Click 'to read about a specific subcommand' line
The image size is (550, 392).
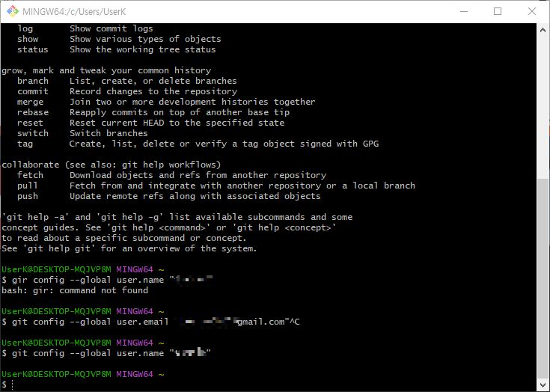tap(123, 238)
